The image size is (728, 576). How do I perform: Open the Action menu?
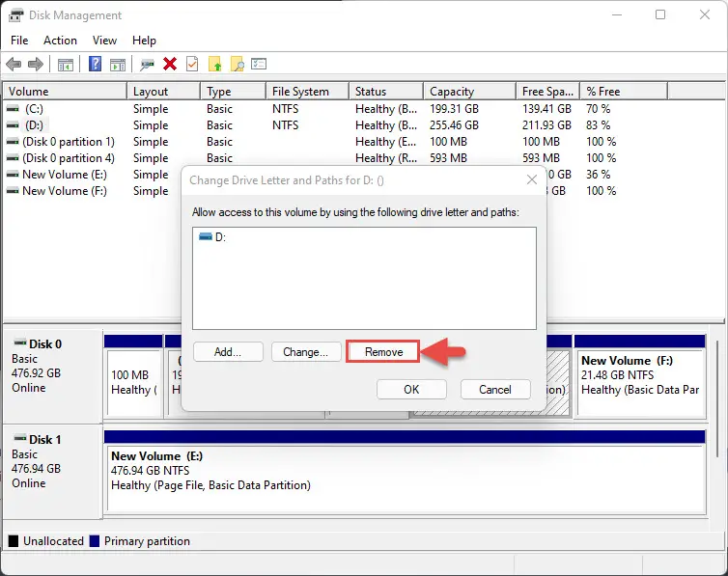(x=61, y=41)
